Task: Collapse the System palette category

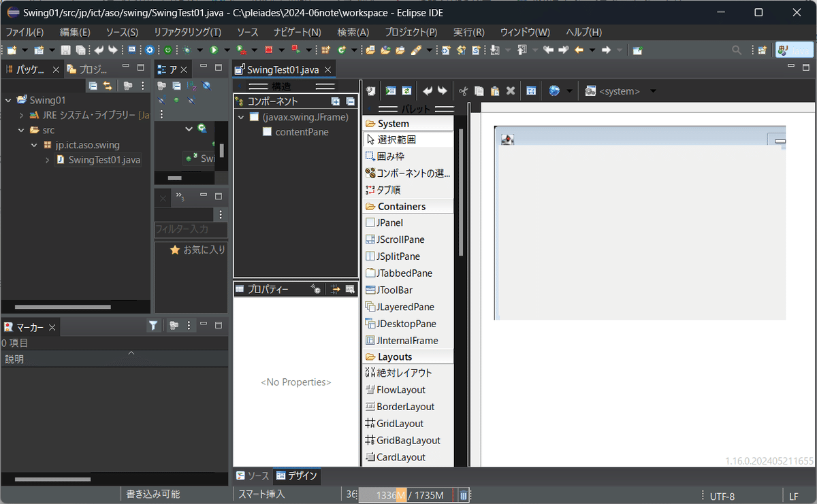Action: (408, 123)
